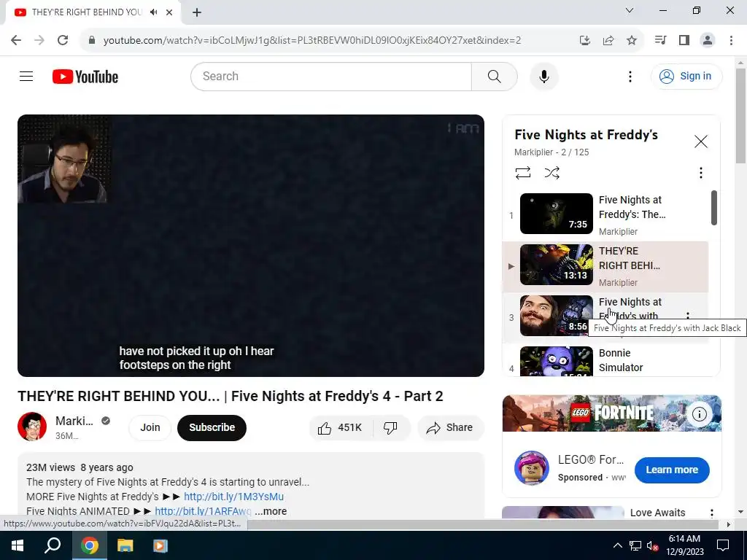
Task: Open Jack Black playlist video thumbnail 8:56
Action: coord(556,316)
